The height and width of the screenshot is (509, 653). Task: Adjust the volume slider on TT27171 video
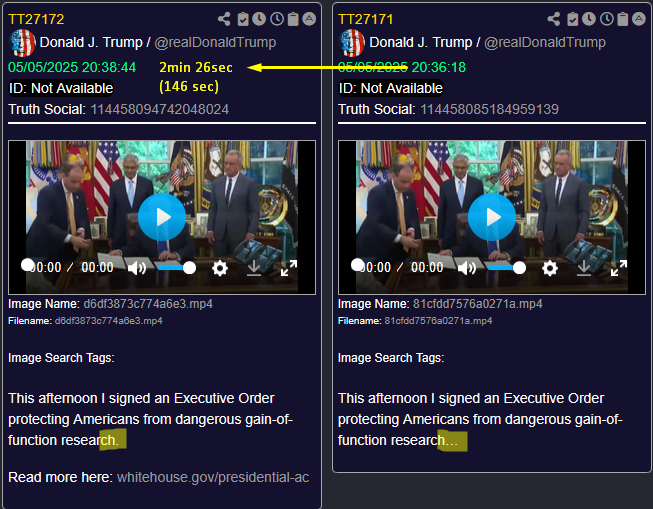506,268
